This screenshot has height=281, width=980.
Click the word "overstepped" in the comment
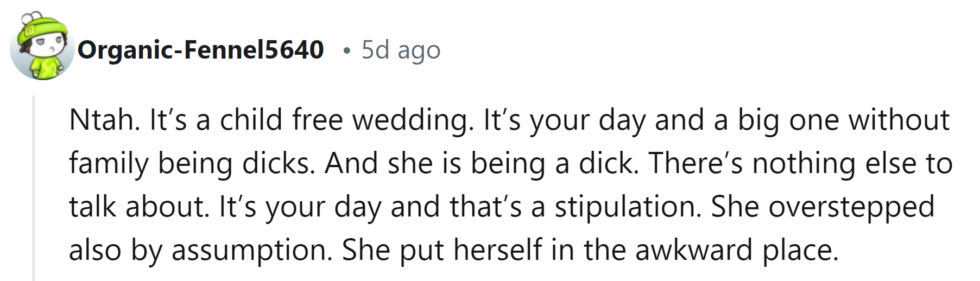(x=851, y=207)
